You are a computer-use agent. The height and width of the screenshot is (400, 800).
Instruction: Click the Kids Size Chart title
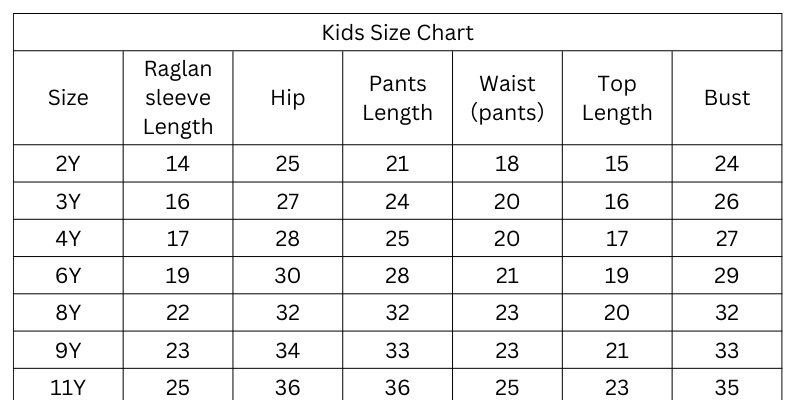(x=397, y=32)
